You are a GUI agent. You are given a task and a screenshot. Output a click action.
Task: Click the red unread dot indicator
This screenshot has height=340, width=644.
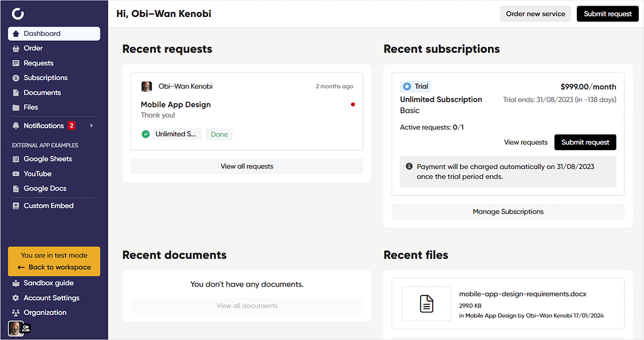(353, 105)
